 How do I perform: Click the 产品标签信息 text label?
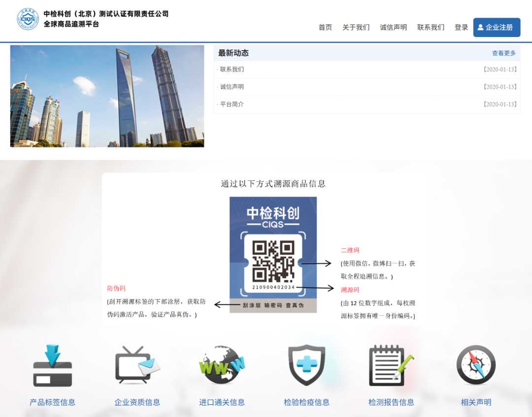pyautogui.click(x=52, y=402)
